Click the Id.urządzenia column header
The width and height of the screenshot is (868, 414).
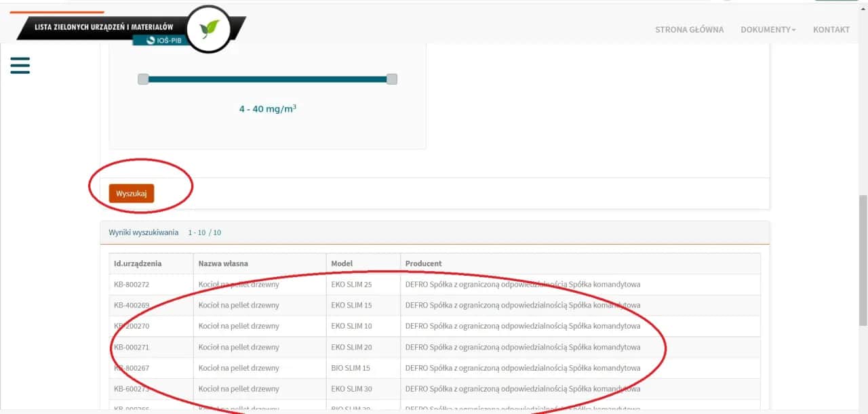pyautogui.click(x=138, y=264)
